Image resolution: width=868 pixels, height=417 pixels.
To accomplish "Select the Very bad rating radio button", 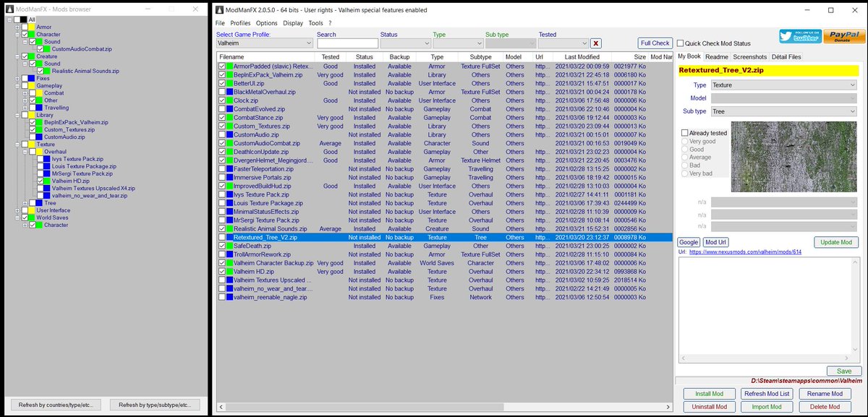I will pyautogui.click(x=685, y=173).
